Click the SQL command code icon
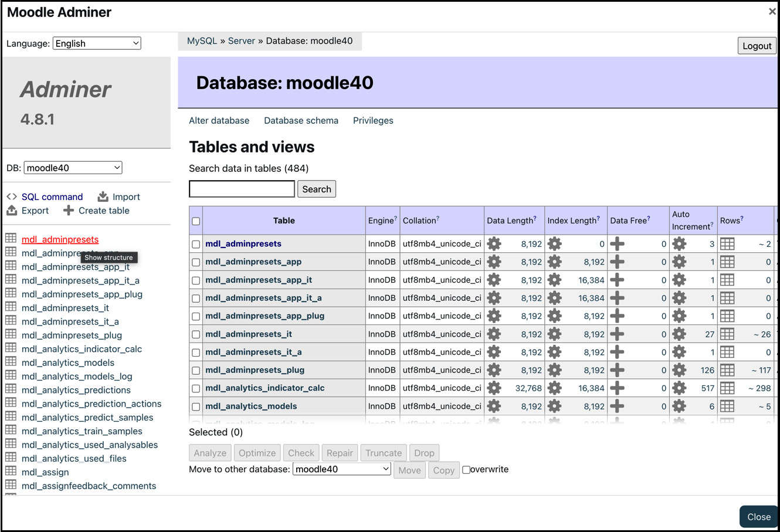Screen dimensions: 780x532 12,196
